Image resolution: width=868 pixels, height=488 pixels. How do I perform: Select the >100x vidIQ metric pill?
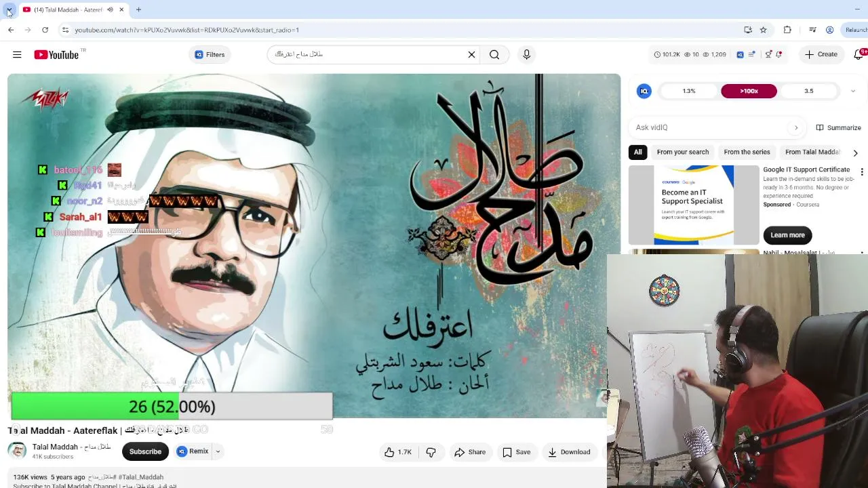[x=749, y=91]
